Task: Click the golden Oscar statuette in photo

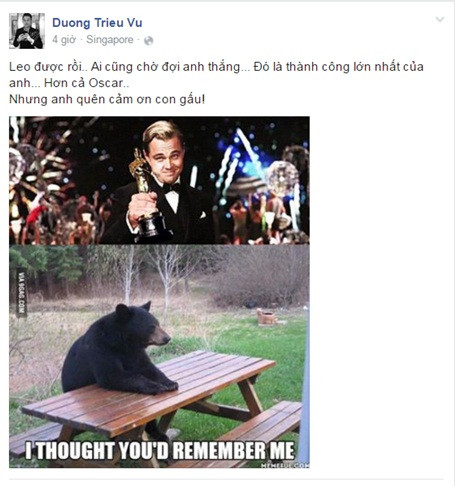Action: 147,194
